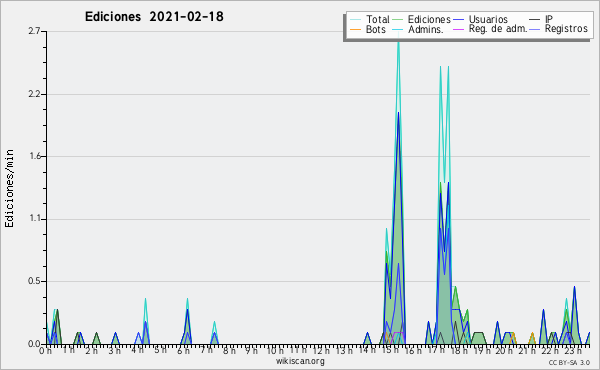Click the '4 h' x-axis label
The width and height of the screenshot is (600, 370).
(x=137, y=350)
